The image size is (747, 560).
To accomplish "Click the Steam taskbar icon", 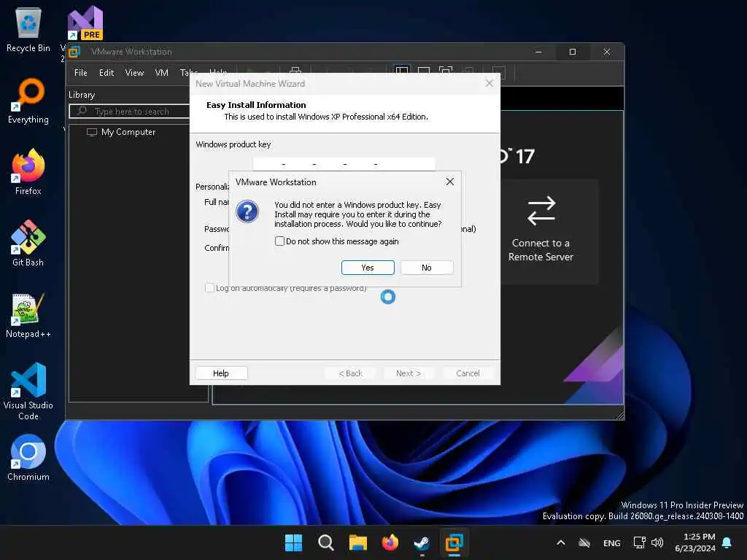I will [x=422, y=542].
